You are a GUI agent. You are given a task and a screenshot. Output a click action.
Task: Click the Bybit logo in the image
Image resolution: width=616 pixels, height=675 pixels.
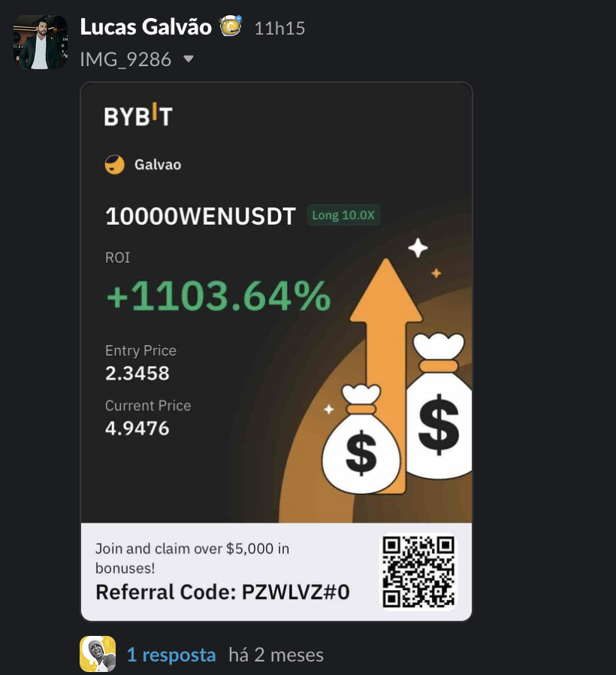point(138,115)
